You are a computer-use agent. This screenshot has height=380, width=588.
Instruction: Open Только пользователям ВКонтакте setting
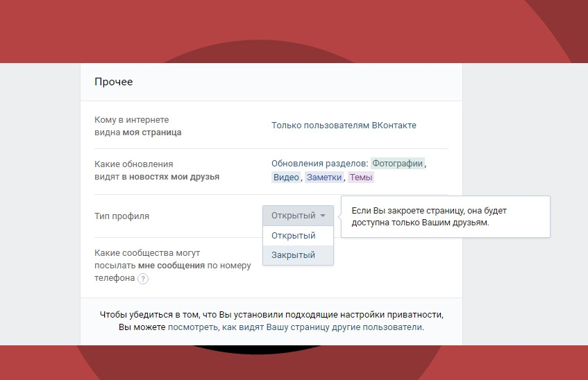point(344,126)
